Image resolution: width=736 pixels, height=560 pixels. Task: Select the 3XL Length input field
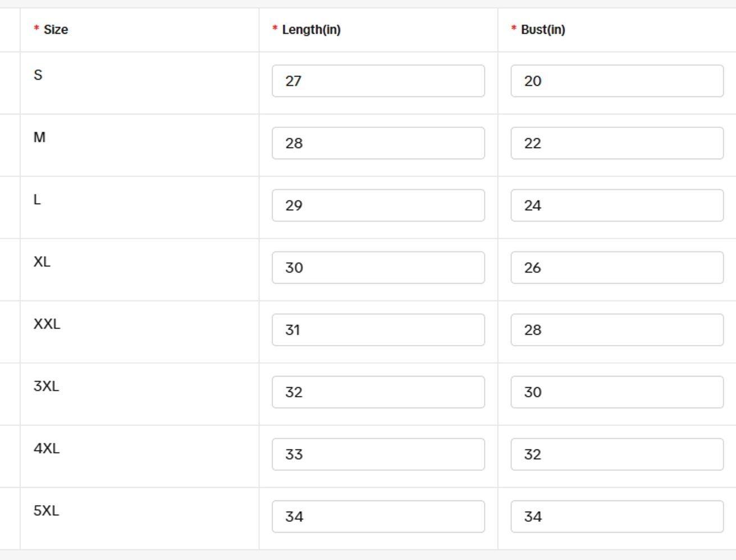click(378, 392)
